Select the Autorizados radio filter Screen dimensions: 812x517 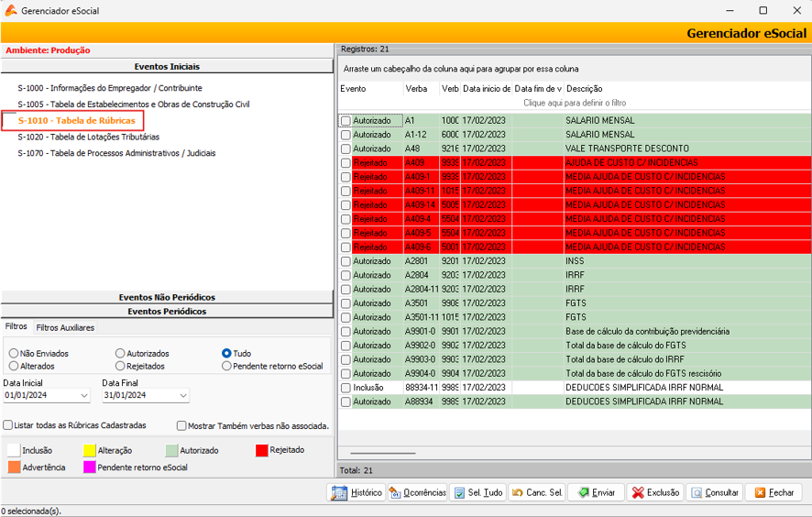point(120,353)
